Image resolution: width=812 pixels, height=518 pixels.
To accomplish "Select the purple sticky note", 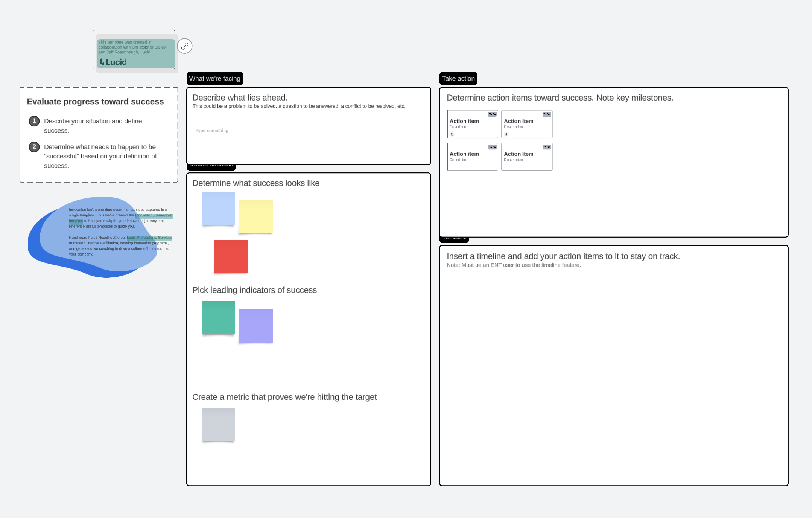I will point(256,326).
